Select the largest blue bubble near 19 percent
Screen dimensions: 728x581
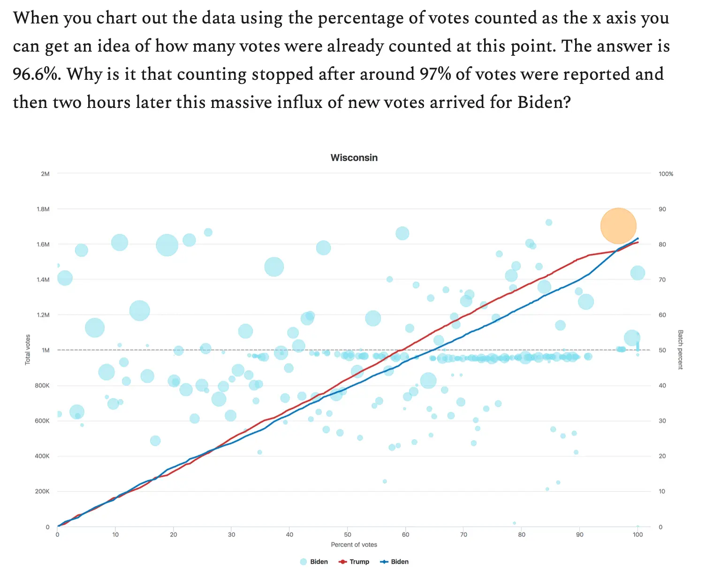tap(167, 245)
